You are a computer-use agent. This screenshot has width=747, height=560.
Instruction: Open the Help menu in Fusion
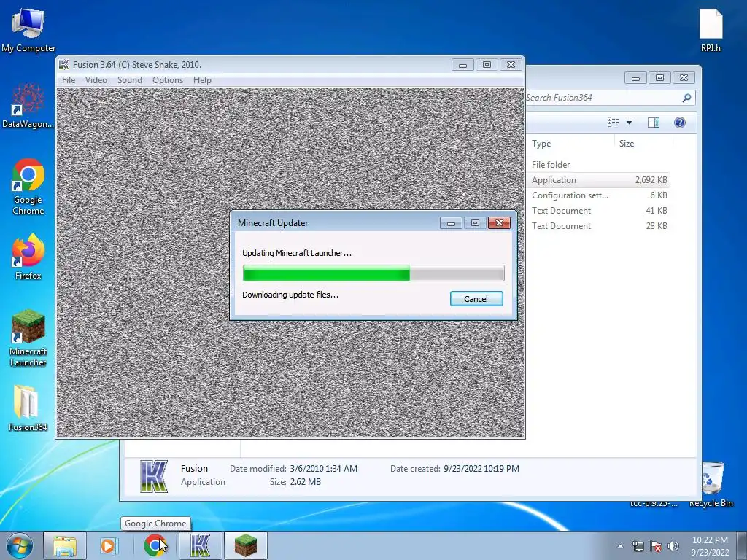202,80
